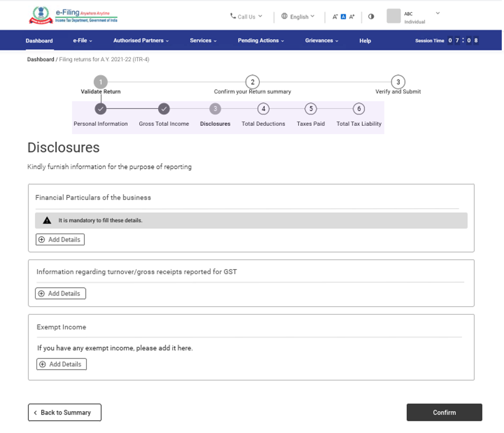504x433 pixels.
Task: Click the Gross Total Income step checkmark
Action: pos(164,109)
